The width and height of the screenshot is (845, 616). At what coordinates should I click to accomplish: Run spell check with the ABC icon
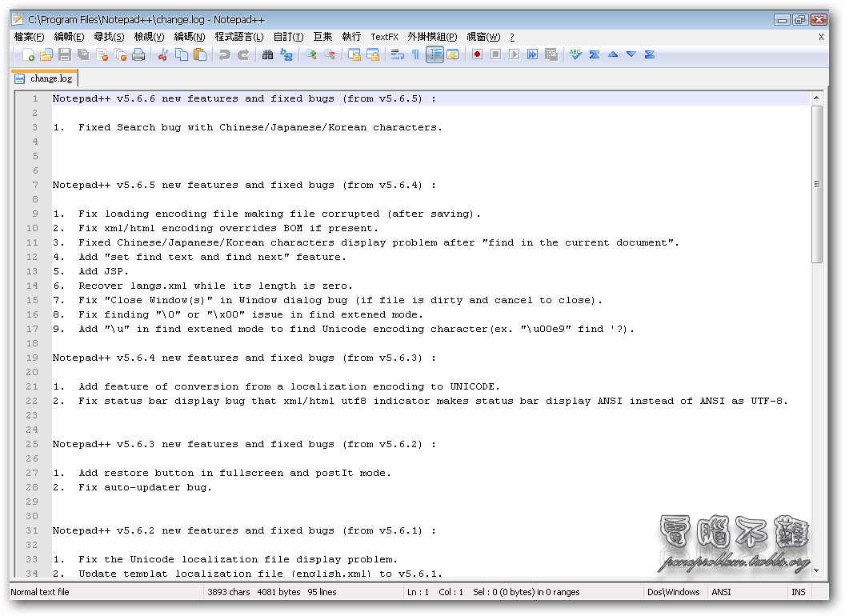coord(575,54)
